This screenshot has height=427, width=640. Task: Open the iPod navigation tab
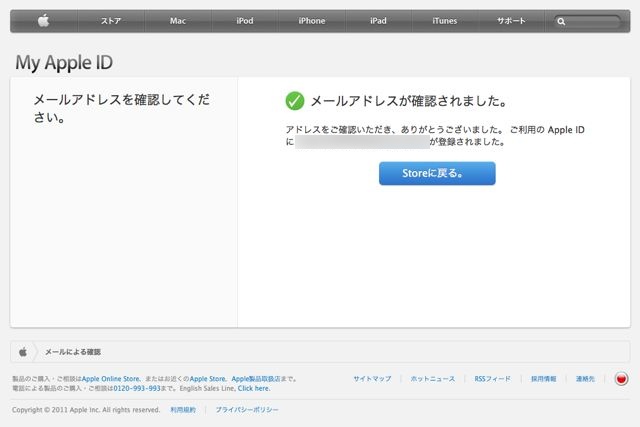pos(245,21)
